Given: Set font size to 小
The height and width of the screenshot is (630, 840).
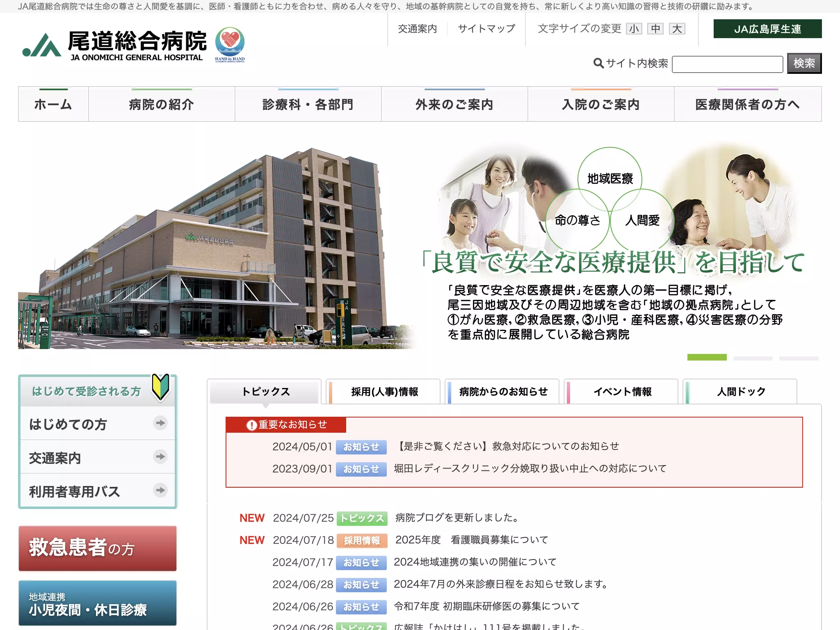Looking at the screenshot, I should pyautogui.click(x=634, y=29).
